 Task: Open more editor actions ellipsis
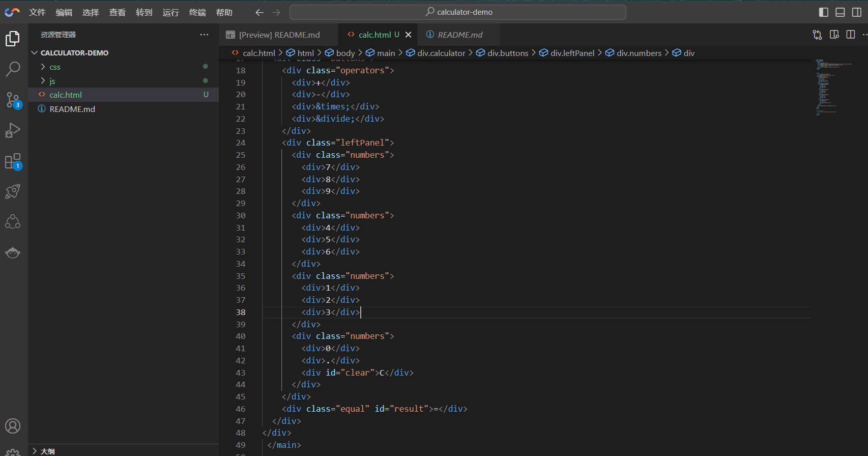click(864, 35)
